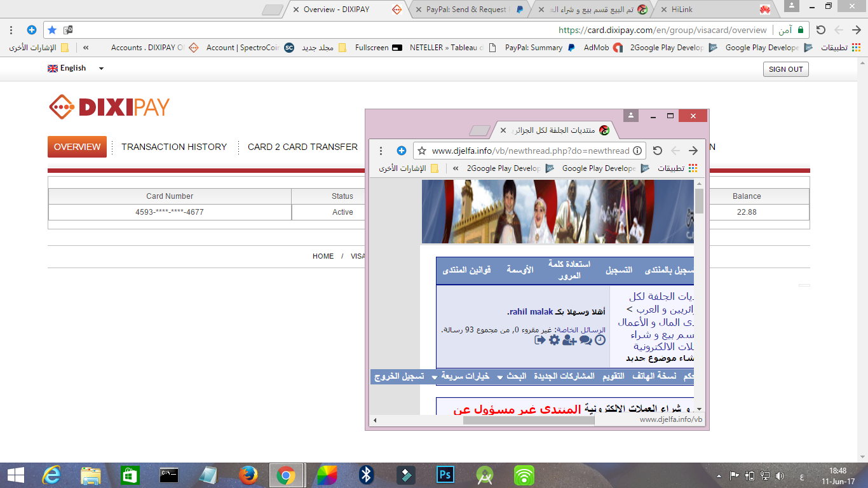868x488 pixels.
Task: Open Photoshop from the taskbar
Action: point(445,475)
